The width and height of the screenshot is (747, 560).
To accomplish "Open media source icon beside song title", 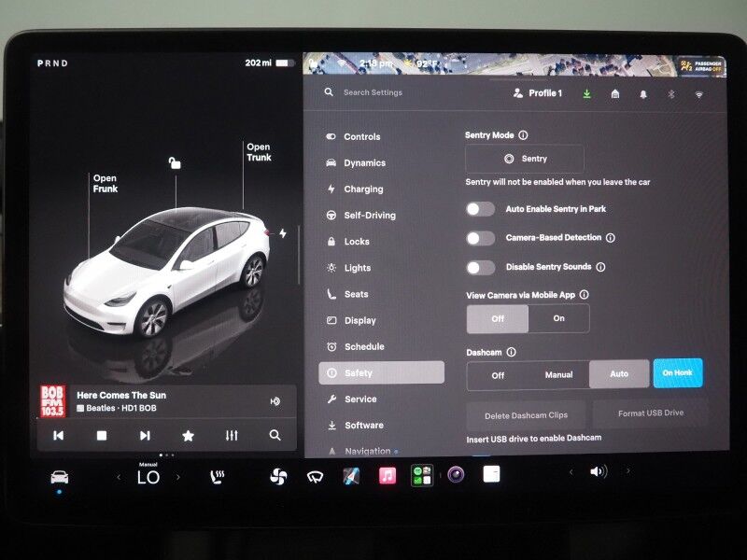I will tap(275, 401).
